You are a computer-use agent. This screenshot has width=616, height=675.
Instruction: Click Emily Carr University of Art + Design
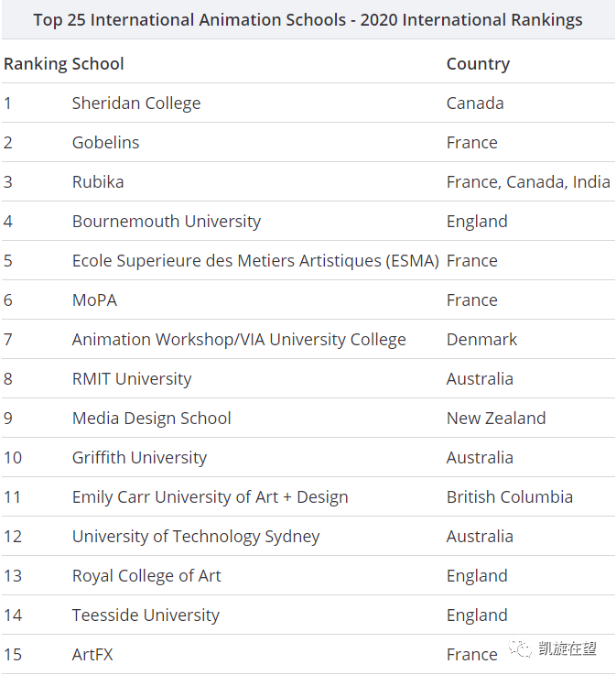pos(211,497)
